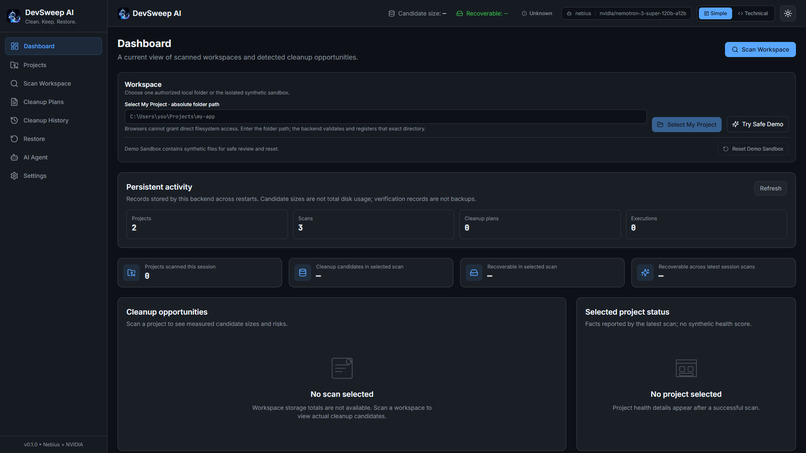Open the Restore page
806x453 pixels.
(53, 139)
